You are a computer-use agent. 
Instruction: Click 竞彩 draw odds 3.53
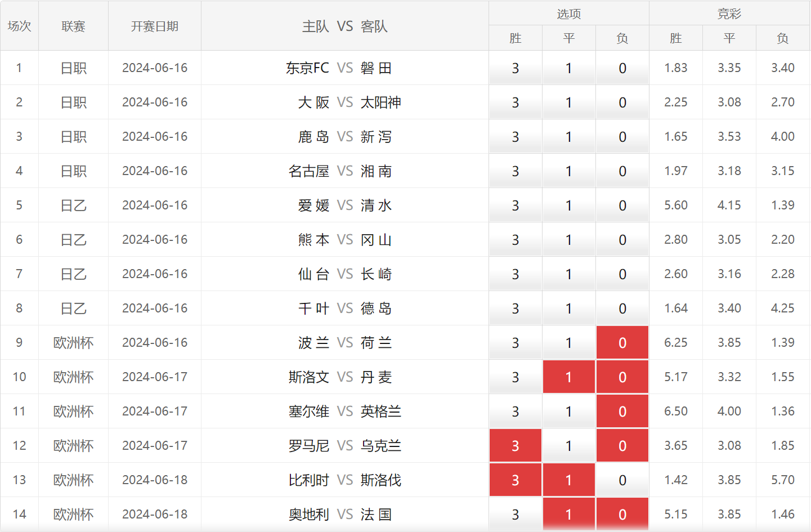(x=729, y=137)
